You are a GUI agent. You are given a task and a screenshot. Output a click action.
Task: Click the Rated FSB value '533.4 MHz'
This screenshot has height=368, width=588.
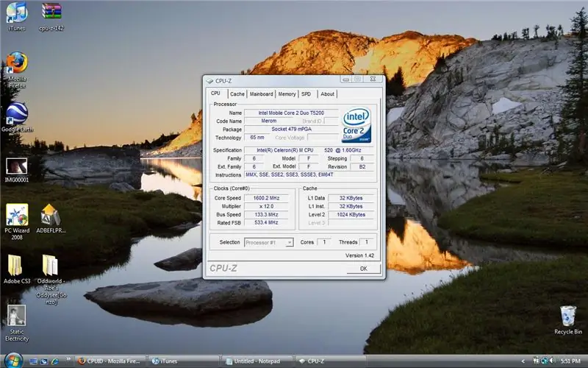266,223
